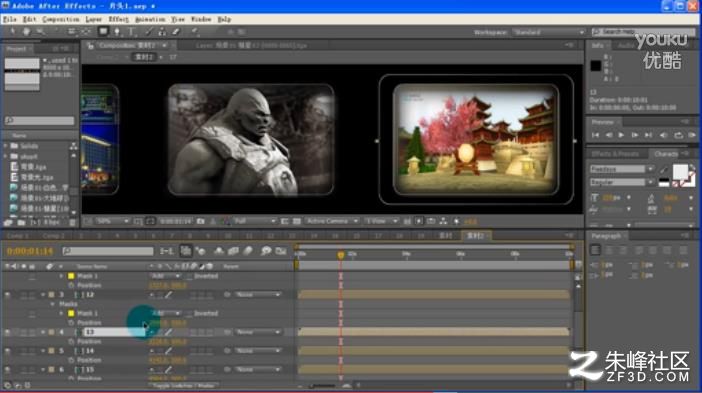
Task: Select the Selection arrow tool
Action: [x=12, y=31]
